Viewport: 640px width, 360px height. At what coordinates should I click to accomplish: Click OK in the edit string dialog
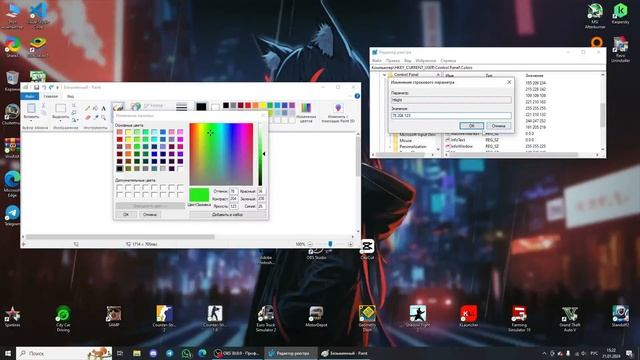pyautogui.click(x=471, y=126)
